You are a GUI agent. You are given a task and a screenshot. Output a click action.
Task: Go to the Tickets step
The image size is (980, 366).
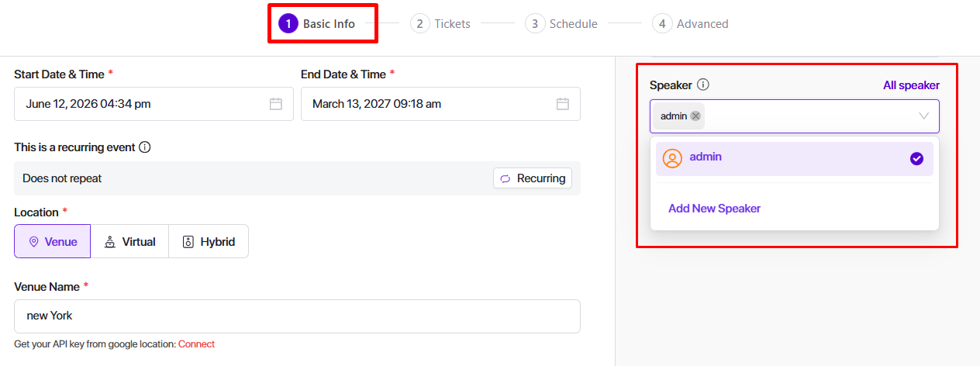click(440, 24)
